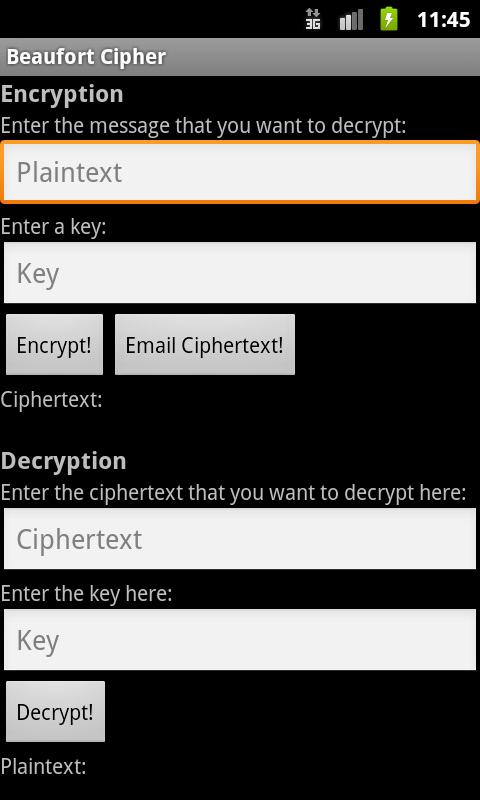Tap the 11:45 clock in status bar
The image size is (480, 800).
point(443,20)
